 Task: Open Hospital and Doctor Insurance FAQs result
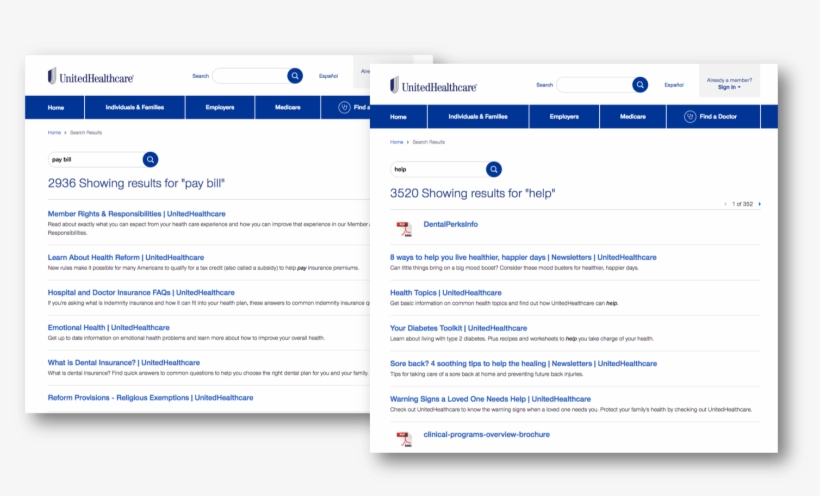coord(141,292)
